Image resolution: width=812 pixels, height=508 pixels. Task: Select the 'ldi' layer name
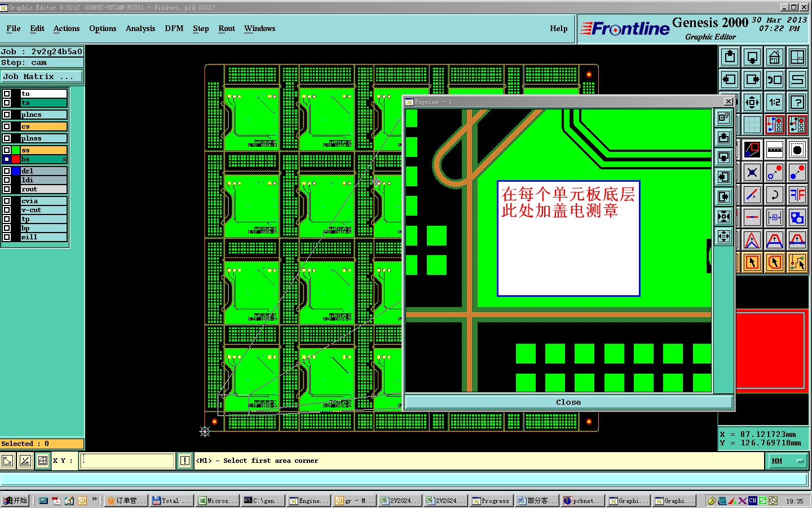44,180
